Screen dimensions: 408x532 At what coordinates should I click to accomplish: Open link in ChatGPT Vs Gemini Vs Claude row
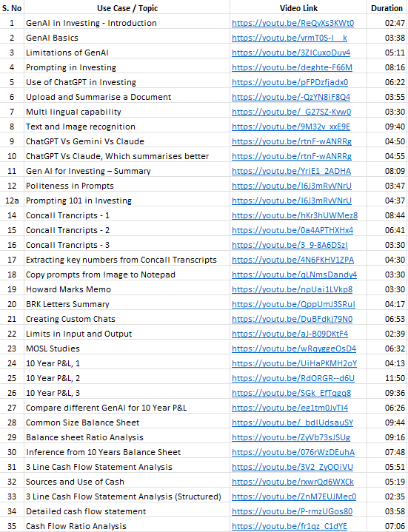pyautogui.click(x=292, y=141)
